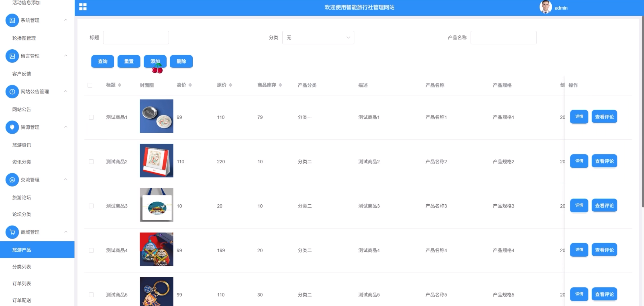Image resolution: width=644 pixels, height=306 pixels.
Task: Click the 网站公告管理 exclamation icon
Action: (12, 92)
